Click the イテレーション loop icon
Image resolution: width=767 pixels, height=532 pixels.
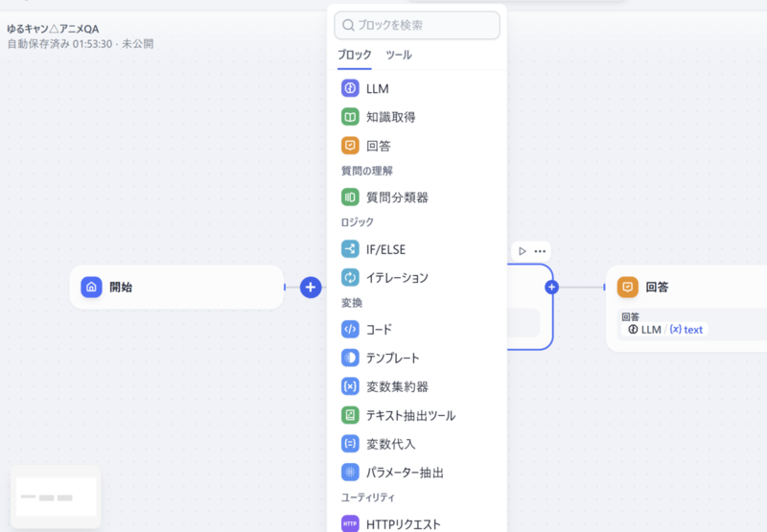[350, 277]
